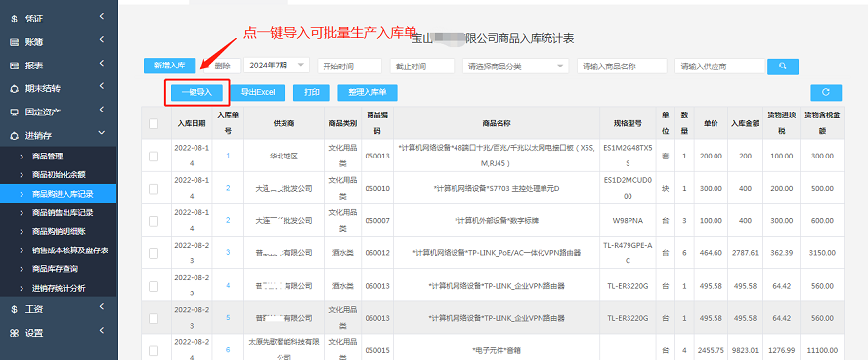Open the 2024年7期 period dropdown
868x360 pixels.
click(x=277, y=66)
